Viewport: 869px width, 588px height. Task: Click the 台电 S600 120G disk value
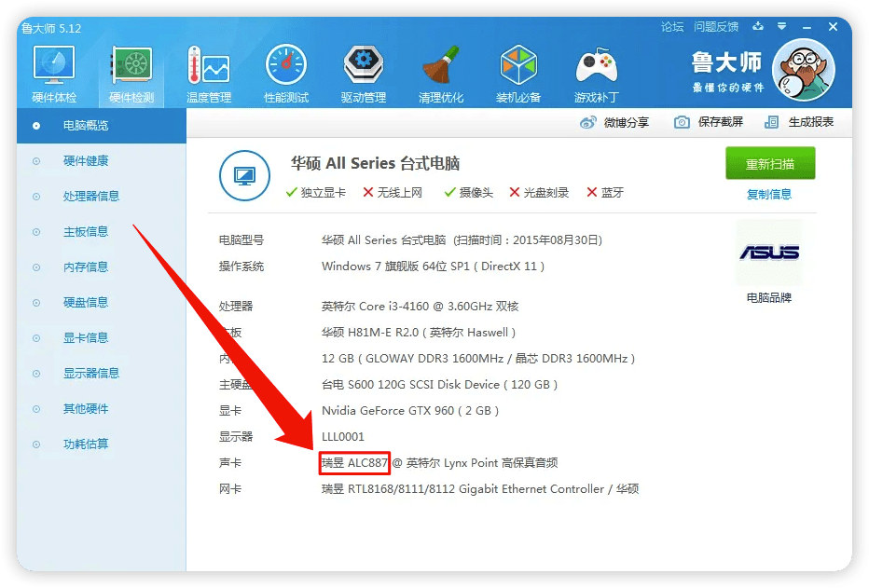coord(439,384)
